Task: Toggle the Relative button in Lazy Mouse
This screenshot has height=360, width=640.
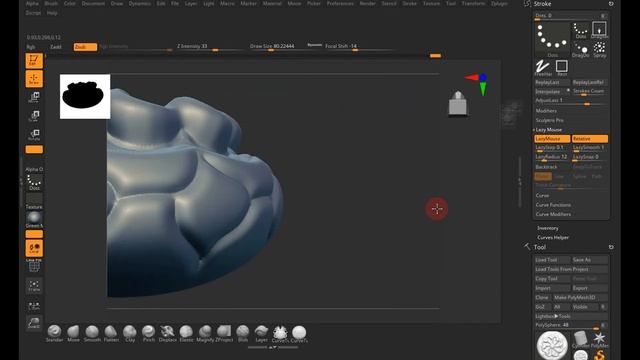Action: pos(589,139)
